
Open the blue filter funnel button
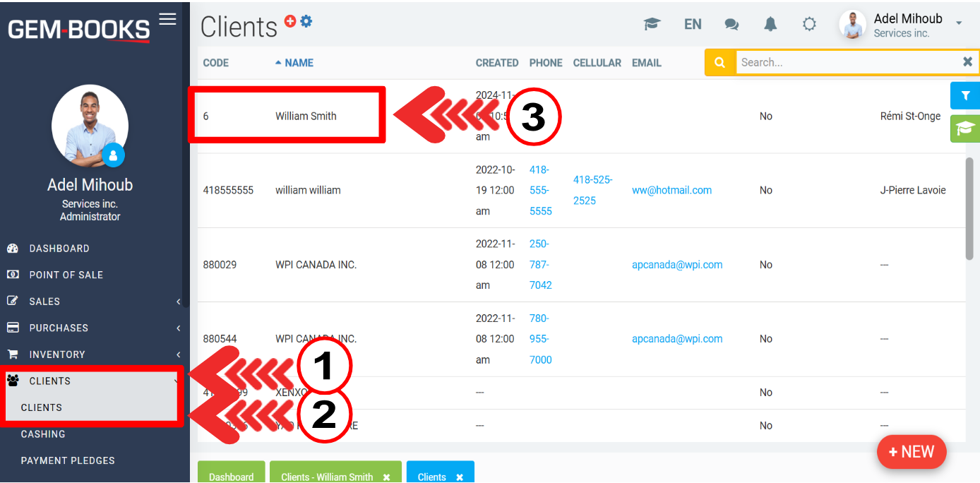(x=965, y=96)
